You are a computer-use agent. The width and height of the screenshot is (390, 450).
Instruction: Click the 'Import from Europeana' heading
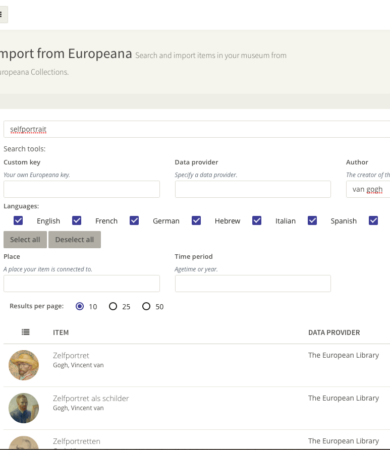(x=66, y=53)
